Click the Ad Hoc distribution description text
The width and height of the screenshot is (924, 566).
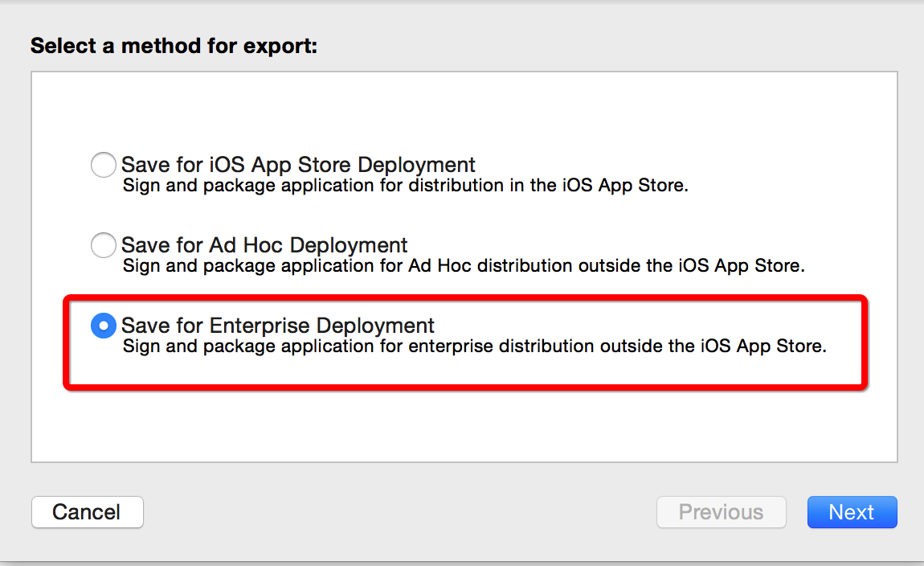click(x=464, y=266)
